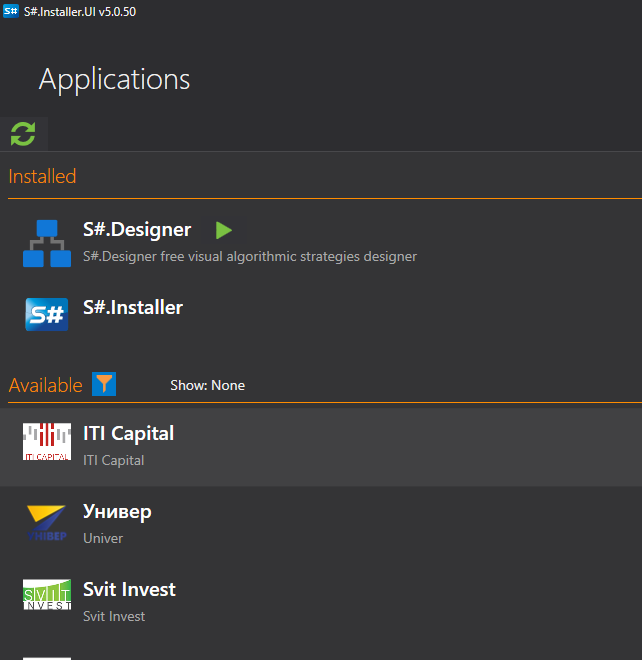Click the S#.Installer logo icon
The height and width of the screenshot is (660, 642).
pos(47,314)
